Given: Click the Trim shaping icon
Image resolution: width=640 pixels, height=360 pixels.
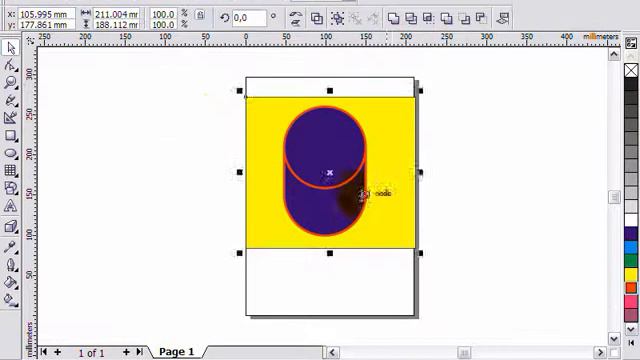Looking at the screenshot, I should point(411,18).
